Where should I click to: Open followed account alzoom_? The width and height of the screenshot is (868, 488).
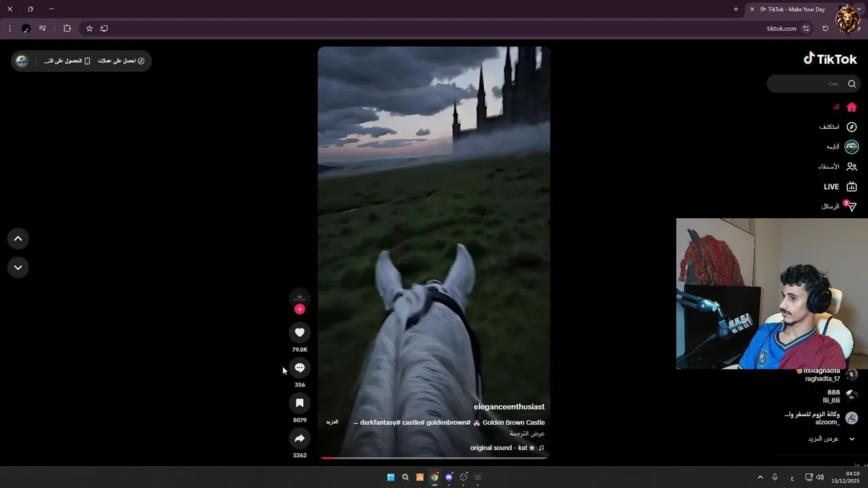[821, 418]
